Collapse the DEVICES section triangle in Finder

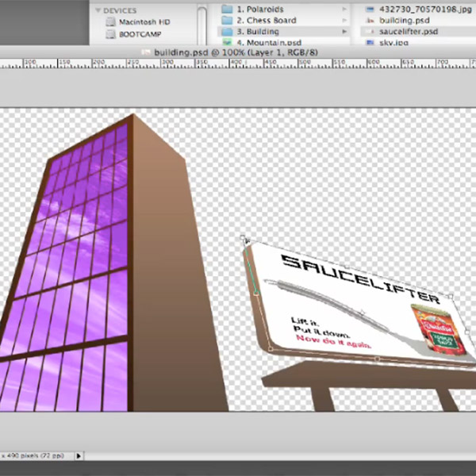98,10
